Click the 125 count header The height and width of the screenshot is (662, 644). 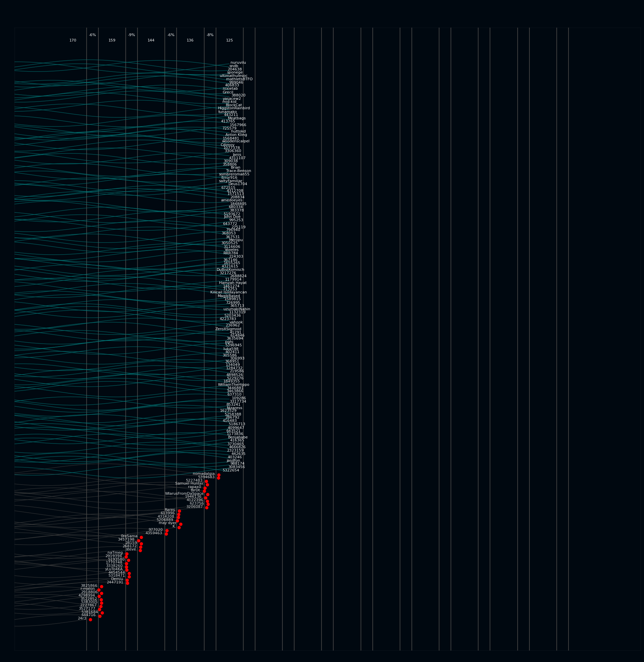pyautogui.click(x=229, y=40)
